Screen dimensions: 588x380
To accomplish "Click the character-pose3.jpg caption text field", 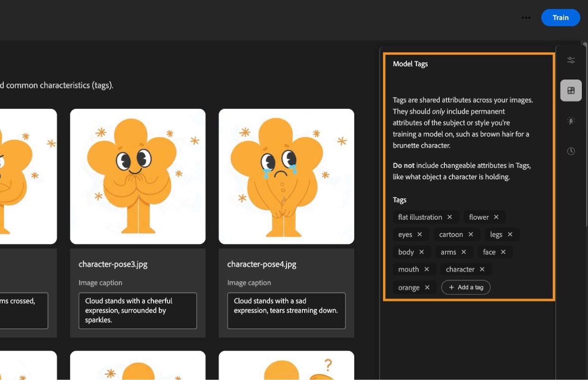I will (137, 311).
